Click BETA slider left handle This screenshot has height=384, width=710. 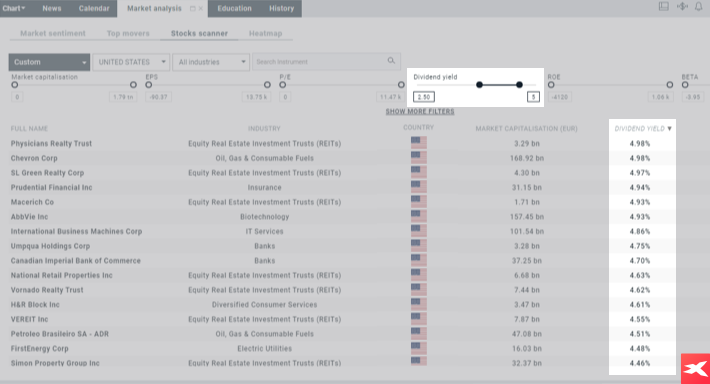(x=685, y=85)
